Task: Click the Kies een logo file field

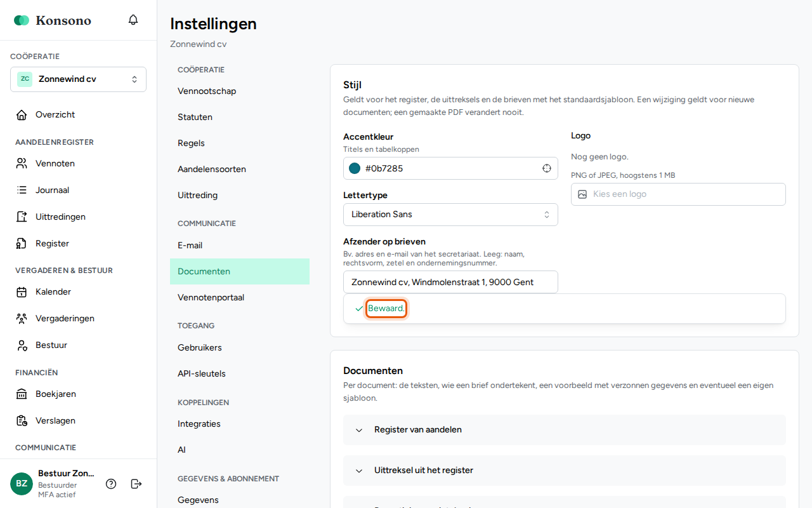Action: pos(678,194)
